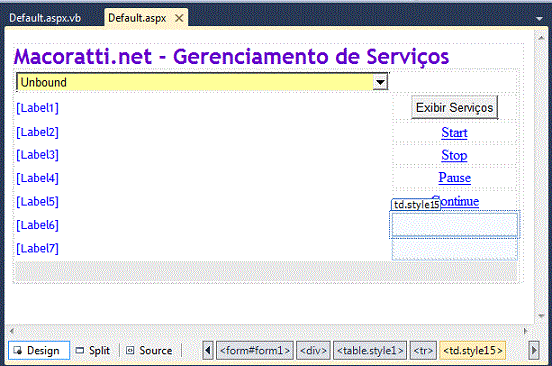This screenshot has width=552, height=366.
Task: Click the Source view icon
Action: [x=130, y=350]
